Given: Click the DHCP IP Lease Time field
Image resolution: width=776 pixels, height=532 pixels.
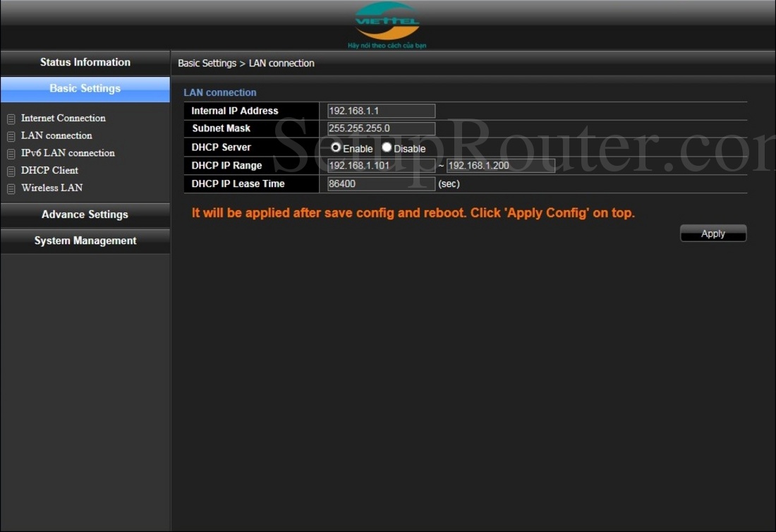Looking at the screenshot, I should click(380, 183).
